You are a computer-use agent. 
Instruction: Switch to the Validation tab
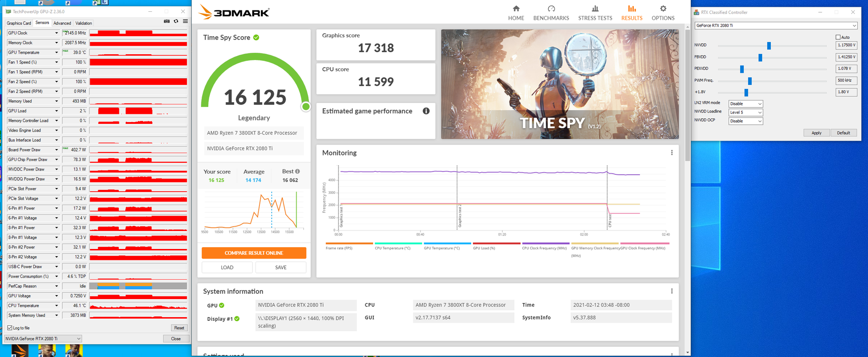84,23
